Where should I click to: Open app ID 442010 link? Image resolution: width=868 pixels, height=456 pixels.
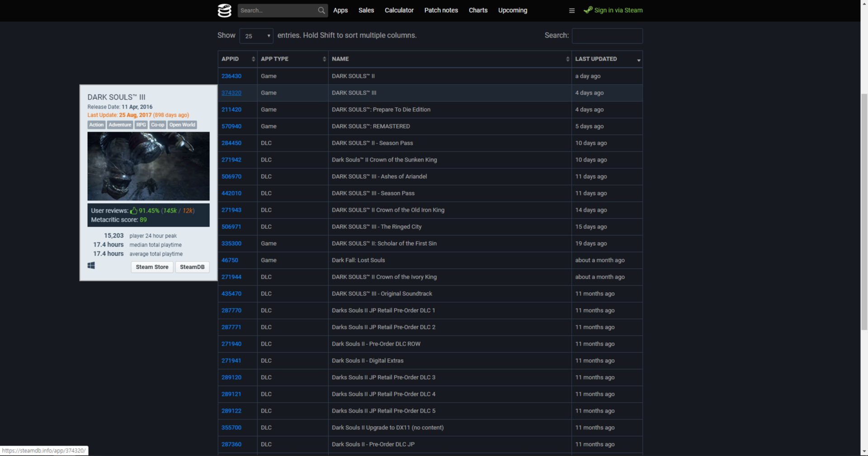click(231, 193)
